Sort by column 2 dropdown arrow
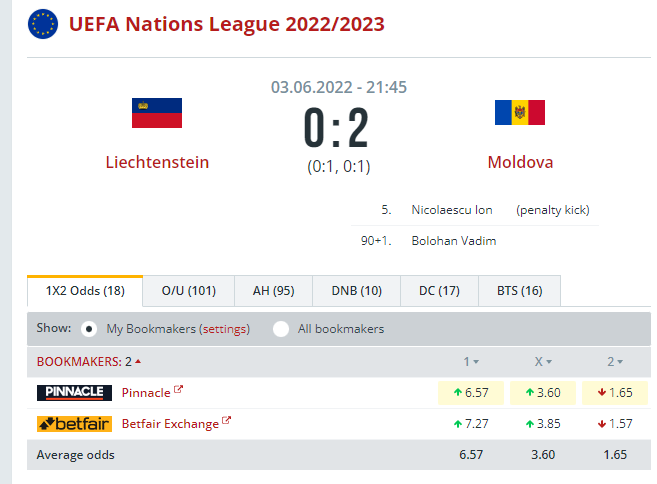Screen dimensions: 657x484 pos(620,362)
